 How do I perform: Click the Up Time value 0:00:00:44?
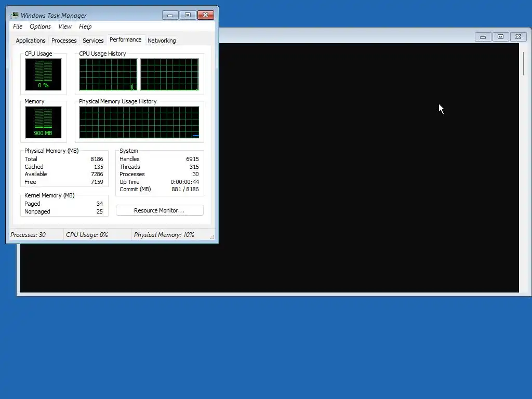coord(184,182)
